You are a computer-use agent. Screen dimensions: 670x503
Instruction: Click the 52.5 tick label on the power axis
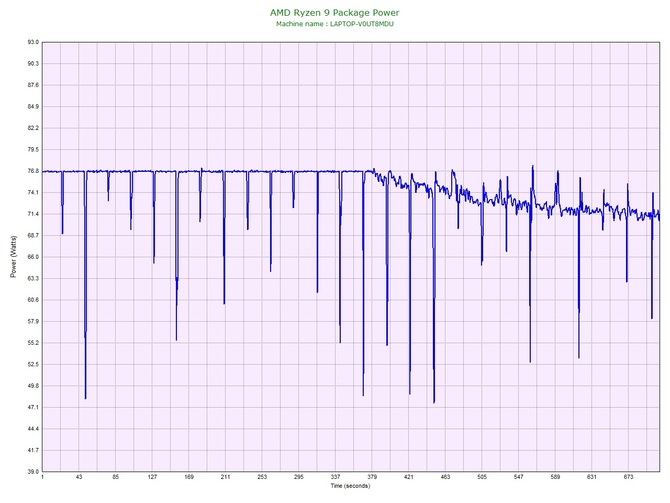(32, 364)
